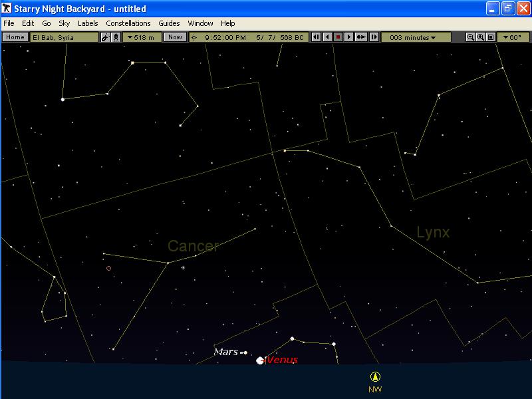Click the zoom in magnifier icon

click(480, 37)
